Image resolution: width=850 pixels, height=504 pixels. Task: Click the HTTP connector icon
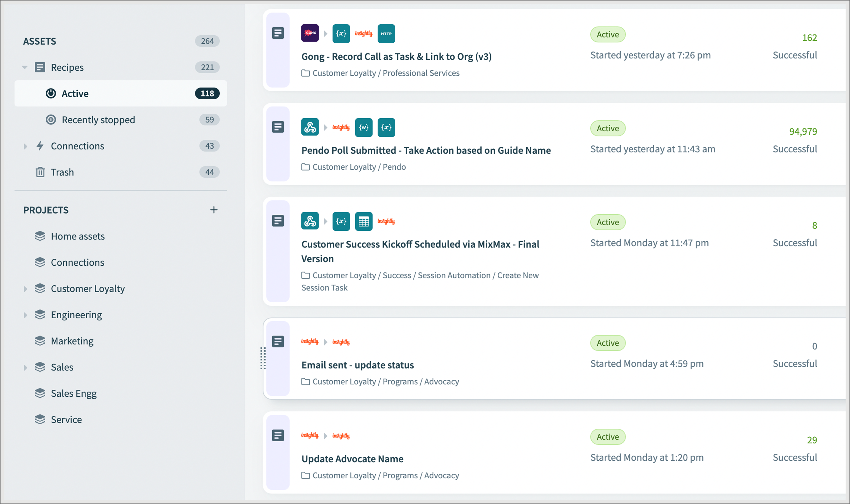tap(386, 33)
